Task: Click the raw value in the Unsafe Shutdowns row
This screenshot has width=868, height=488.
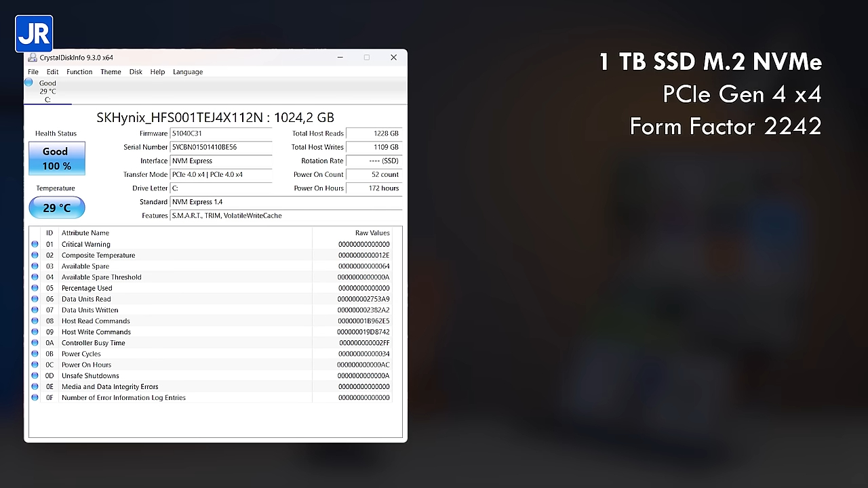Action: point(363,375)
